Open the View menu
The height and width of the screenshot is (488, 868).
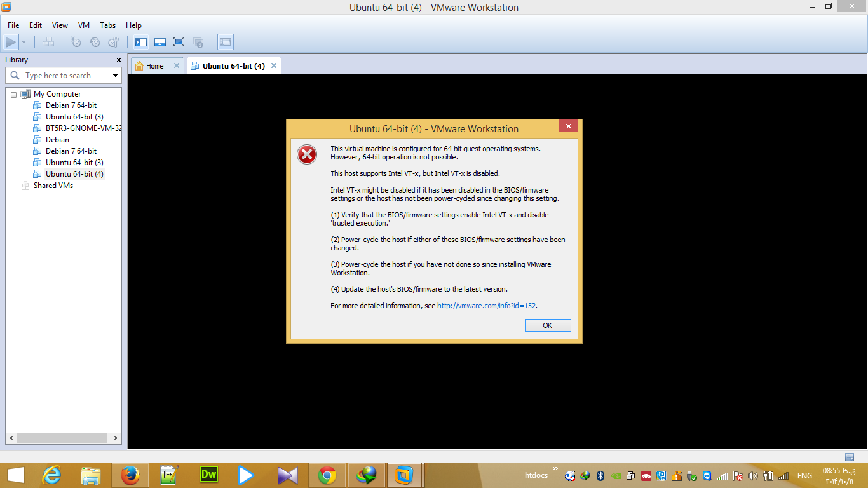(60, 25)
